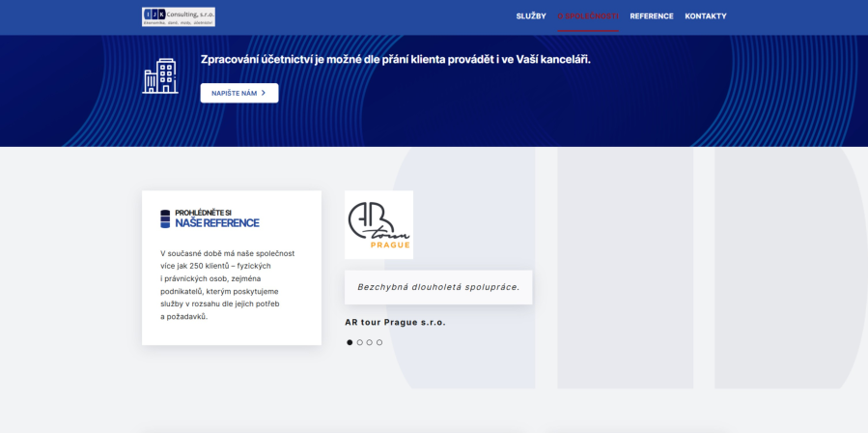
Task: Select the second carousel dot
Action: click(359, 342)
